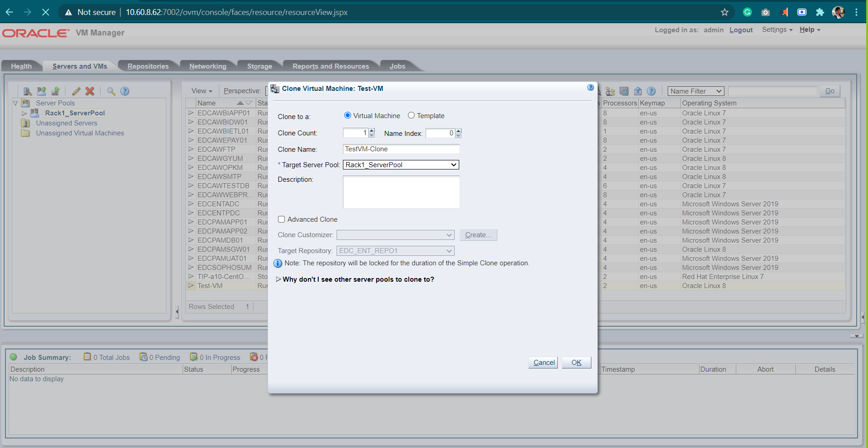Click the Grammarly extension icon
Viewport: 868px width, 448px height.
[747, 12]
